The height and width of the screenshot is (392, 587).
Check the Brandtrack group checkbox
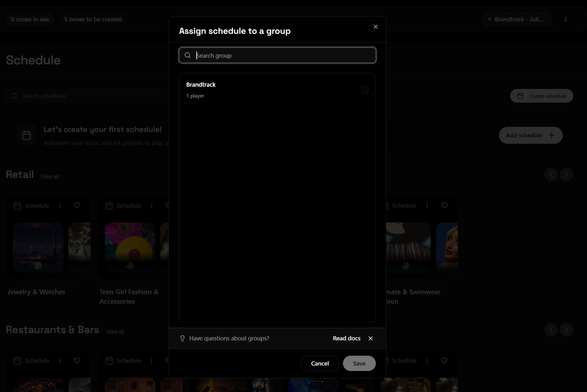click(365, 90)
